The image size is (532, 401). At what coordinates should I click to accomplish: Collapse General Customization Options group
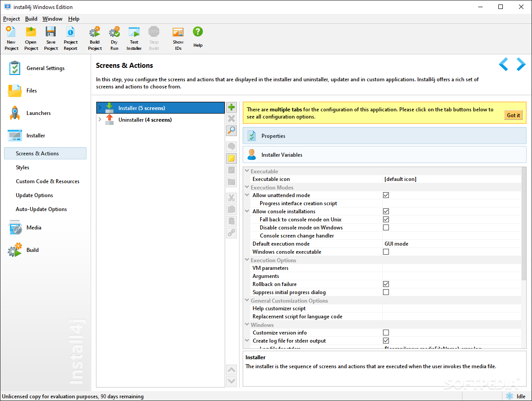click(247, 300)
